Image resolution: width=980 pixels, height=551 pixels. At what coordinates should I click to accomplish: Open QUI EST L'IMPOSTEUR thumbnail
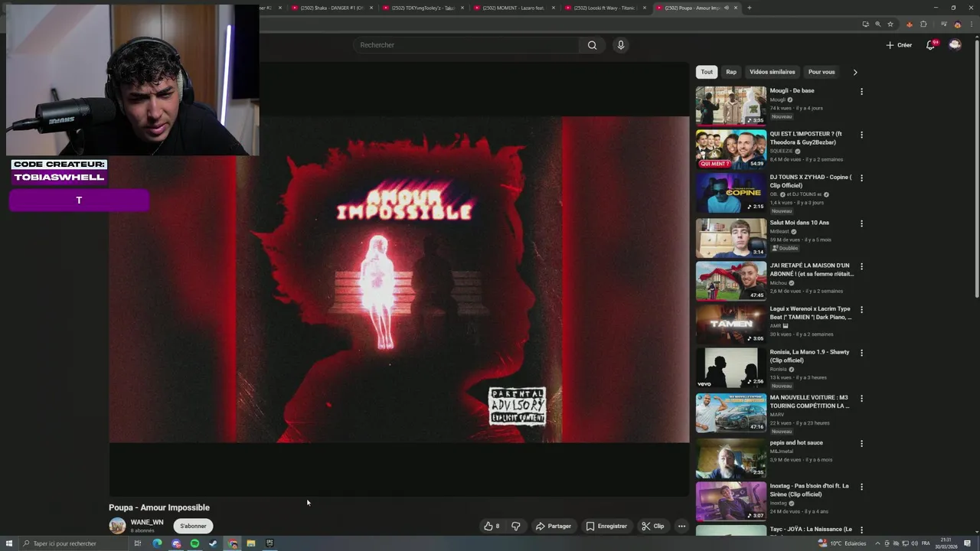[730, 148]
